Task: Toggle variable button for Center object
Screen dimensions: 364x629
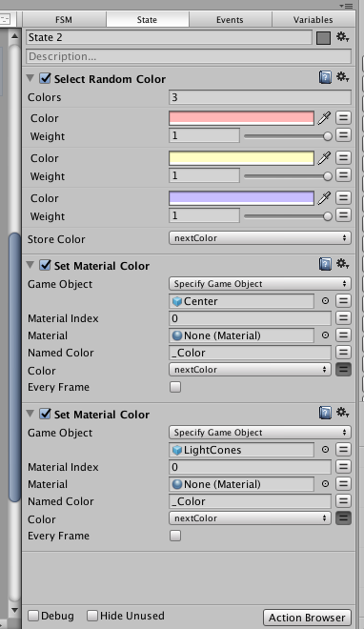Action: coord(343,301)
